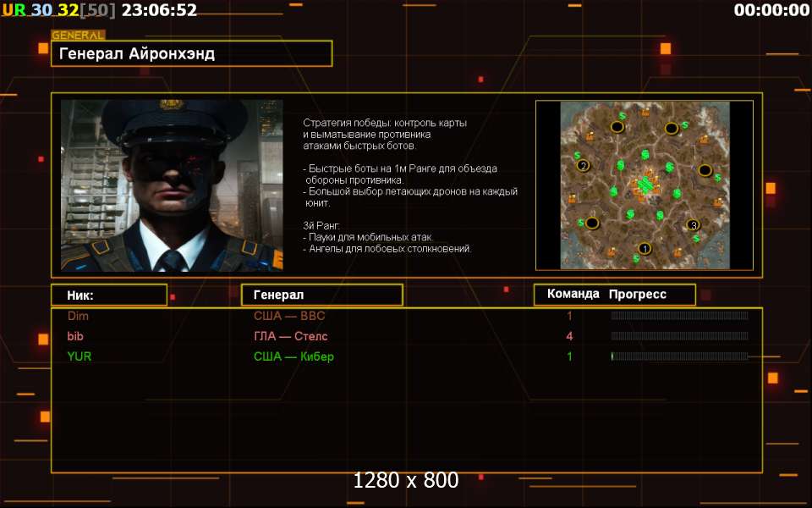
Task: Pick empty start slot on map's east side
Action: click(x=705, y=170)
